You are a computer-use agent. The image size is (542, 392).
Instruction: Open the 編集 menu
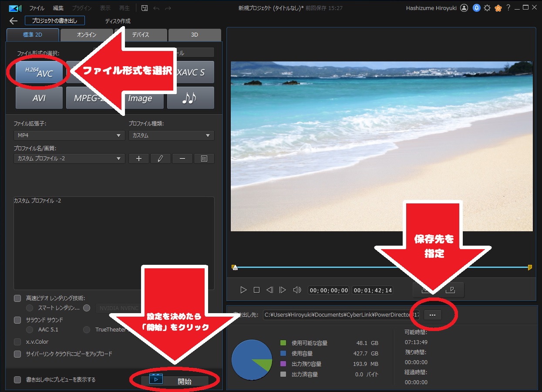click(x=58, y=8)
